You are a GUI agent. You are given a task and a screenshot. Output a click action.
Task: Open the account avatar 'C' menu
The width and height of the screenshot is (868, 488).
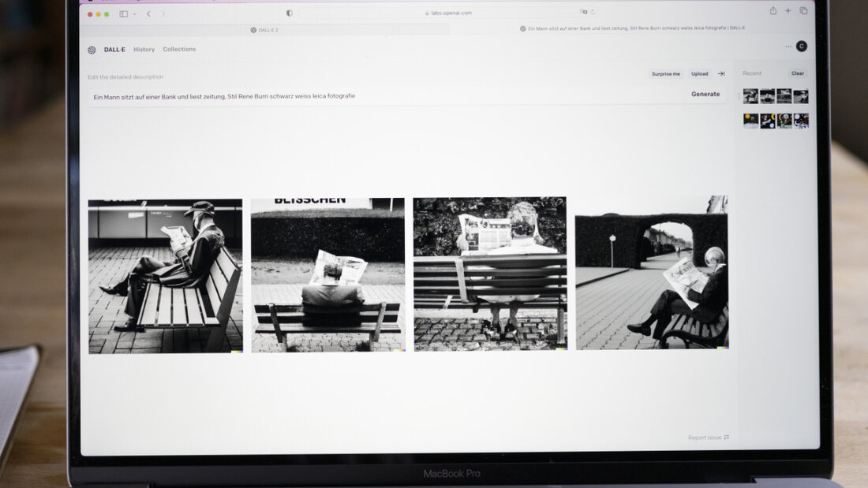pos(802,47)
